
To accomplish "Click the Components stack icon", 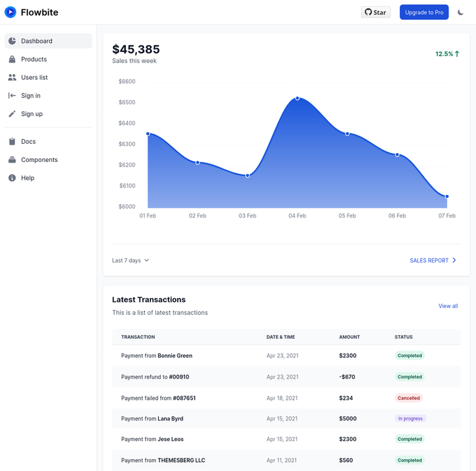I will 12,160.
